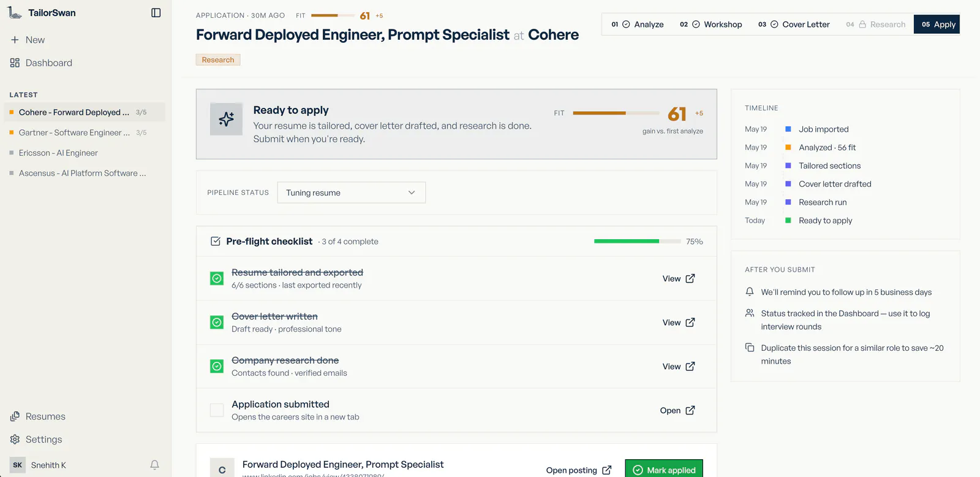Click the duplicate icon beside Duplicate this session
This screenshot has height=477, width=980.
pos(750,348)
